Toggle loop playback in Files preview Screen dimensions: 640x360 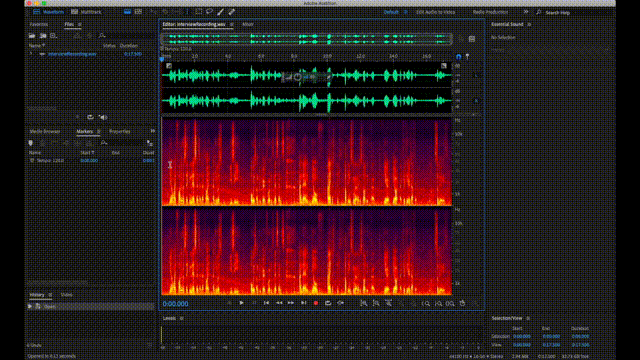(x=90, y=117)
